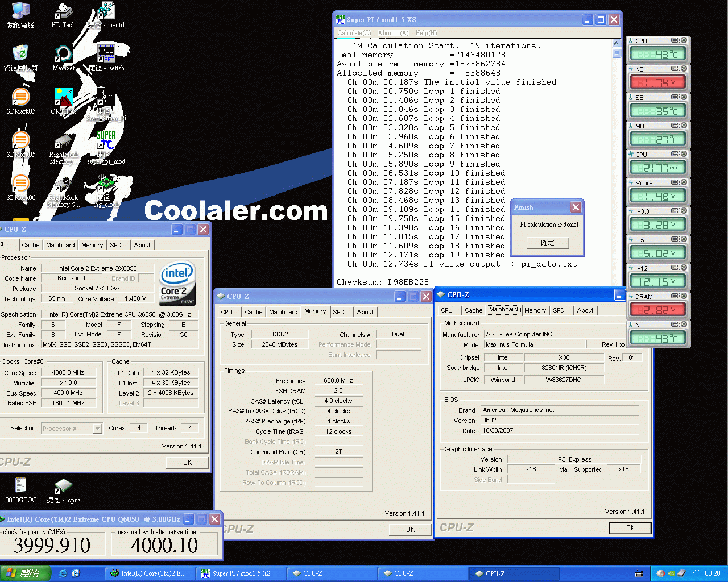The height and width of the screenshot is (582, 728).
Task: Launch Internet Explorer from the quick launch bar
Action: coord(63,573)
